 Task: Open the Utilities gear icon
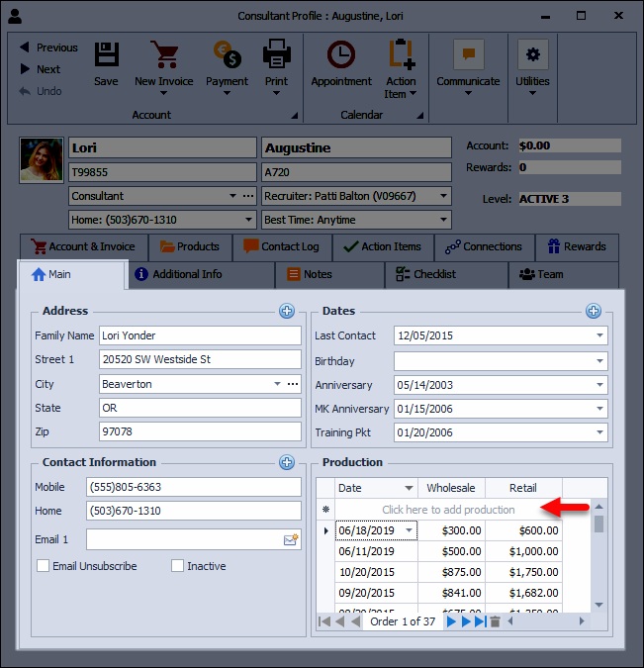pos(533,54)
